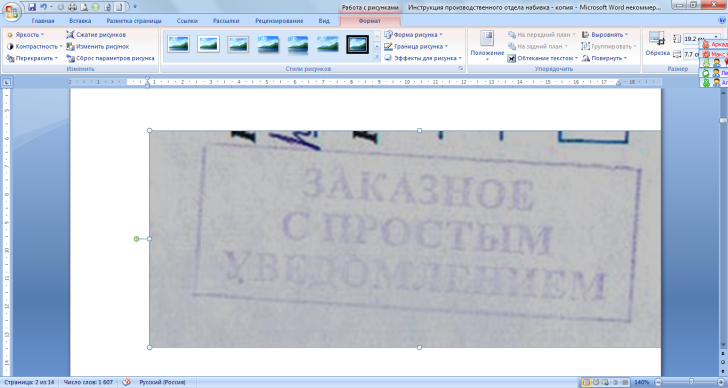Image resolution: width=728 pixels, height=388 pixels.
Task: Open the Яркость brightness dropdown
Action: [26, 35]
